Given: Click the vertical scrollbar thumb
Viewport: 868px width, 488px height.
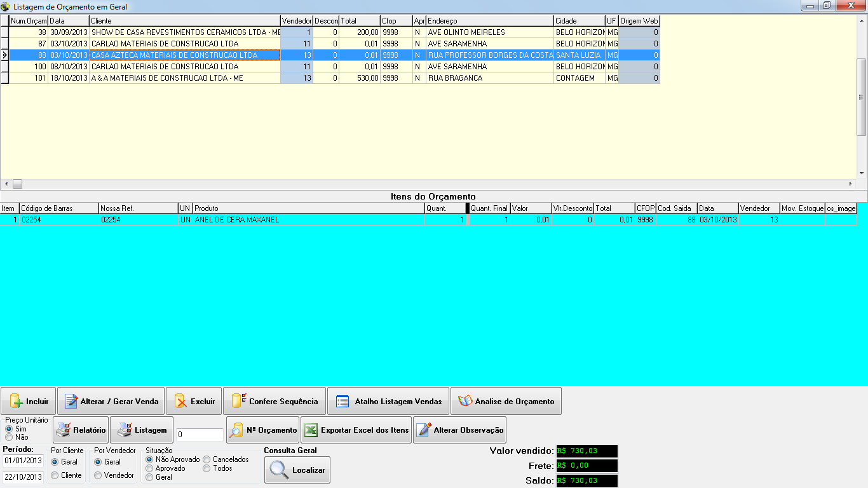Looking at the screenshot, I should pos(862,97).
